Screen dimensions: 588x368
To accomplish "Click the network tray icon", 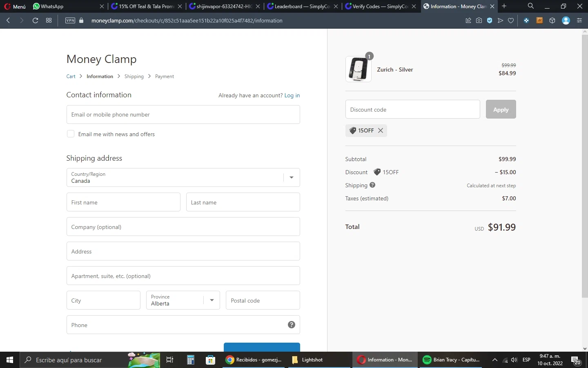I will click(505, 360).
